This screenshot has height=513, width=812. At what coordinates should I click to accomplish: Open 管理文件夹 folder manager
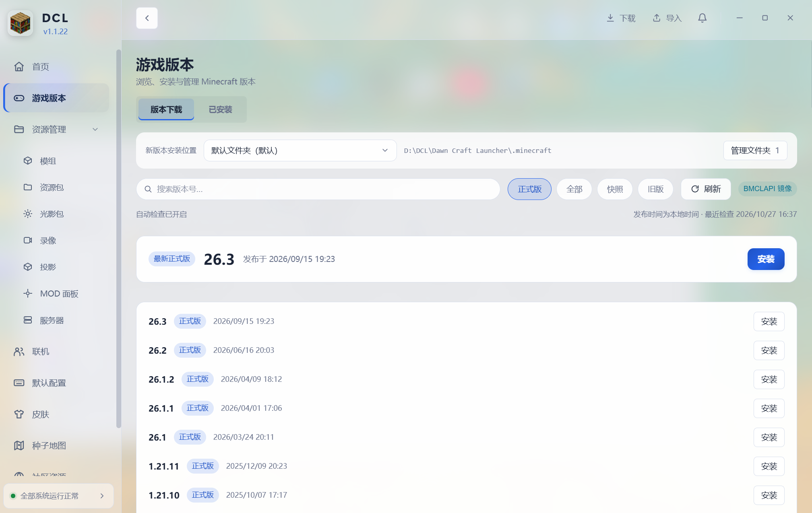point(755,150)
